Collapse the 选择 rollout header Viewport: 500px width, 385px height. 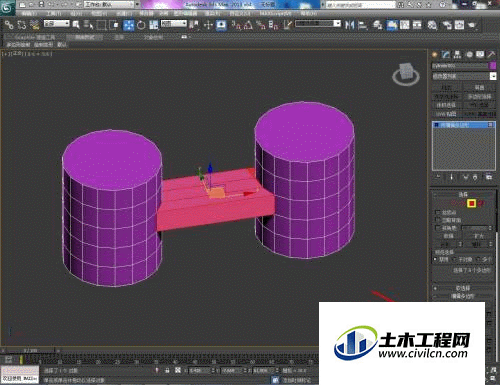[463, 194]
